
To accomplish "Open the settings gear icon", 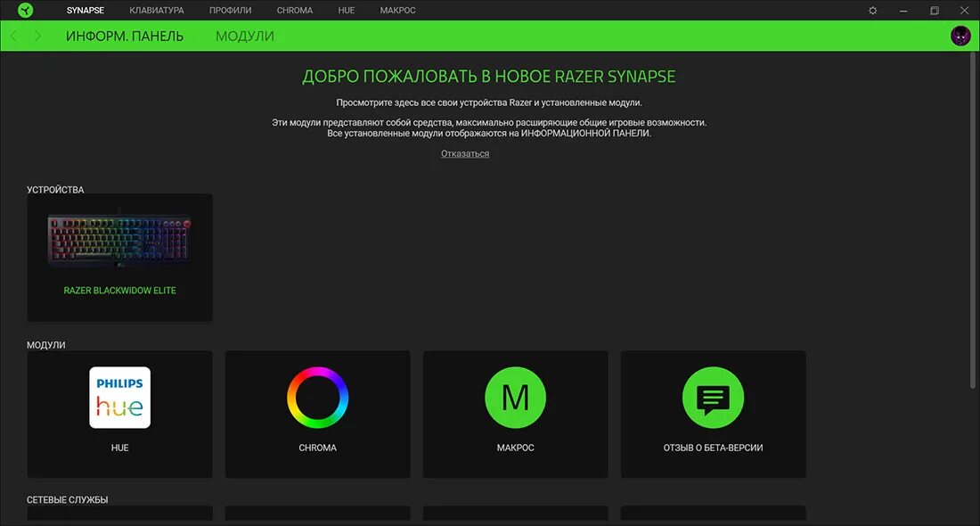I will pos(872,11).
